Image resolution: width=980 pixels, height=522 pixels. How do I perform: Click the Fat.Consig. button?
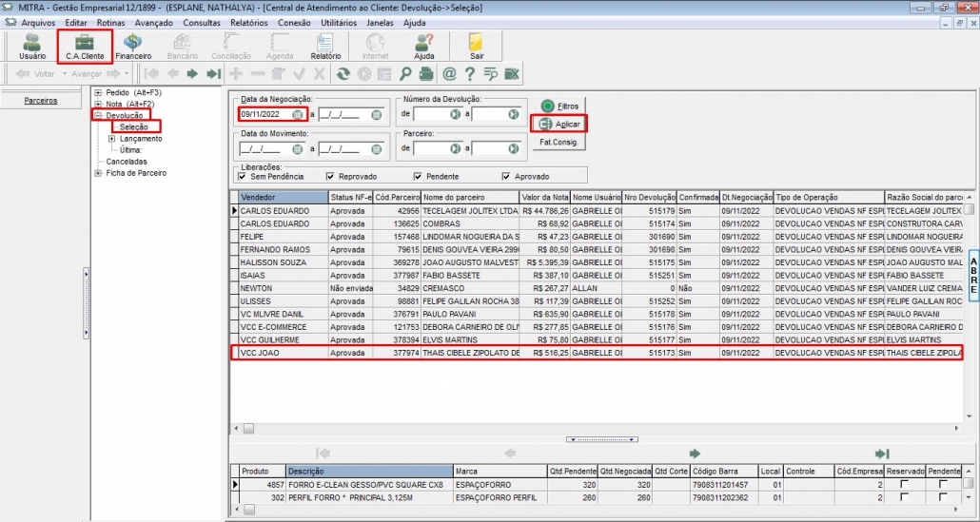[x=559, y=143]
